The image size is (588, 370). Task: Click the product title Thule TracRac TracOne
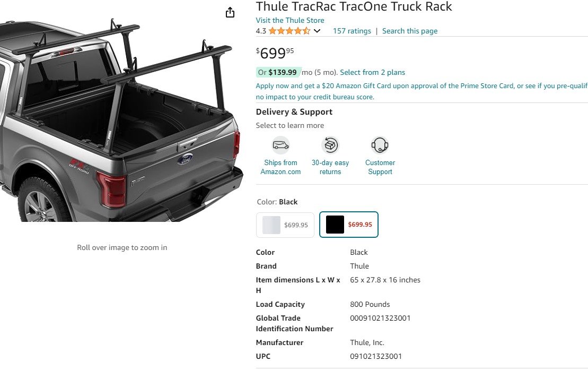pos(354,6)
